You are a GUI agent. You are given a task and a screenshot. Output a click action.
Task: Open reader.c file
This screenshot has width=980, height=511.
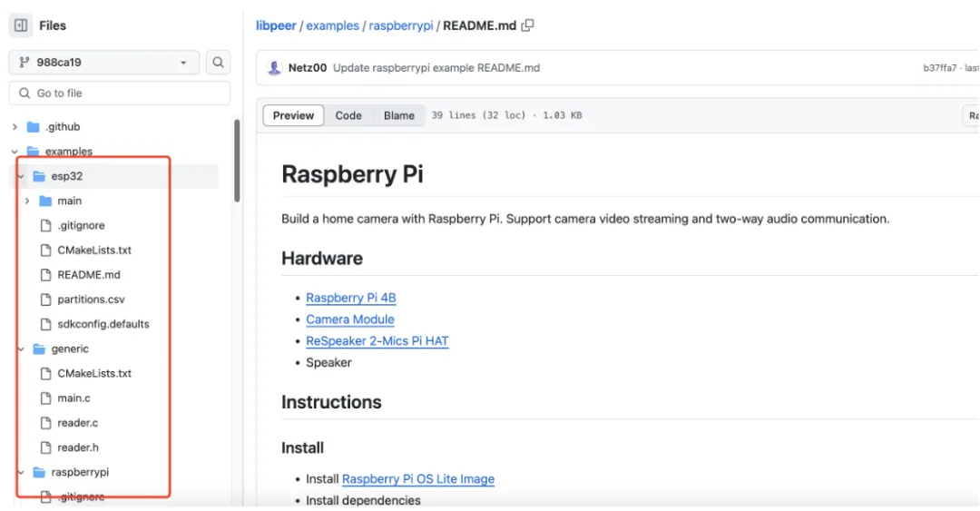pyautogui.click(x=77, y=423)
